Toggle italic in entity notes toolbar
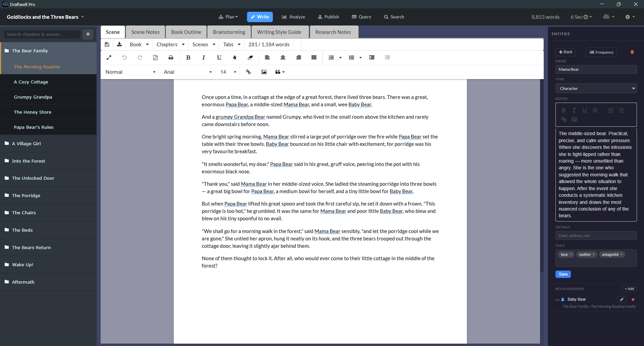The height and width of the screenshot is (346, 644). pos(574,110)
